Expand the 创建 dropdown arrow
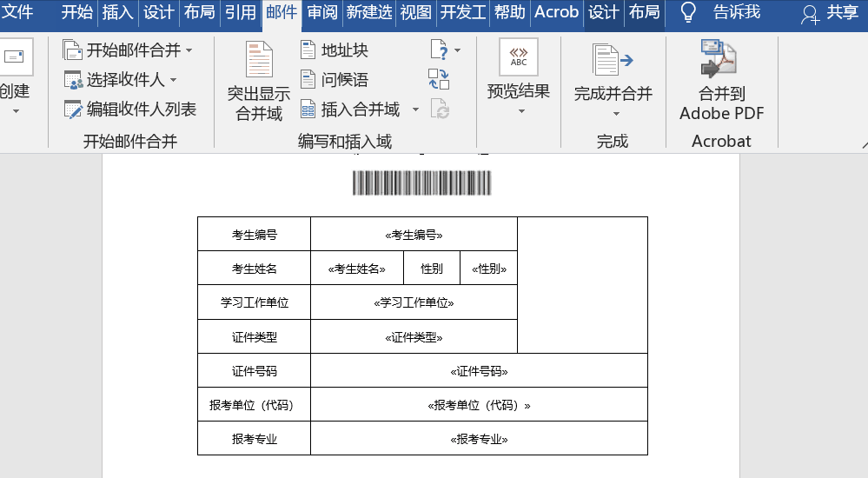This screenshot has width=868, height=478. click(16, 111)
